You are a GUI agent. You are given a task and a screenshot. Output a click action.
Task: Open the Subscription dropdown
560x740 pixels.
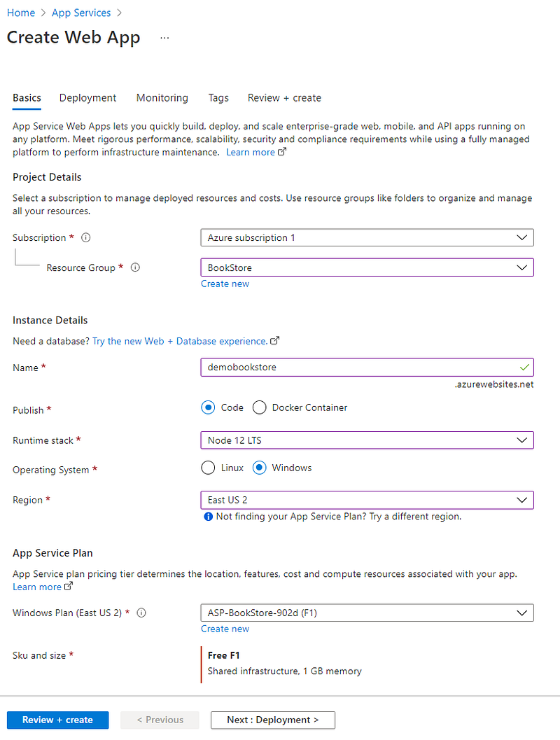point(367,238)
